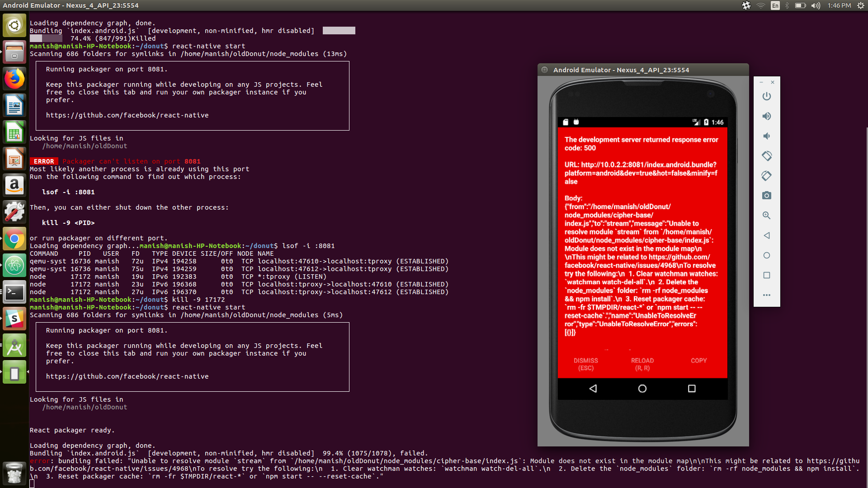
Task: Tap DISMISS (ESC) on red error screen
Action: pyautogui.click(x=585, y=364)
